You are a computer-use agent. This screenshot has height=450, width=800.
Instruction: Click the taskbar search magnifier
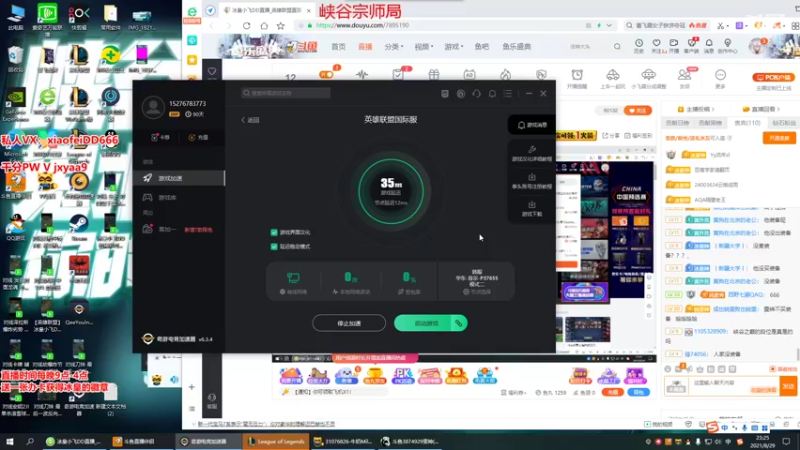click(x=30, y=442)
